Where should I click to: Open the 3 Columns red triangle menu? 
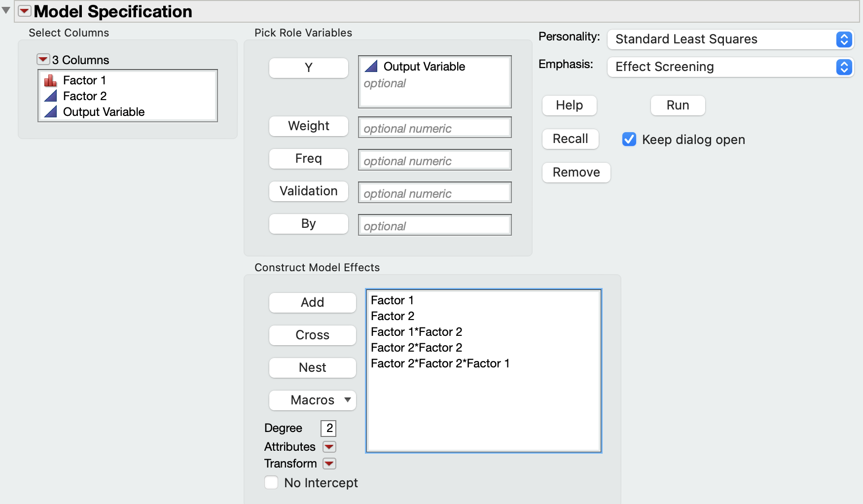[x=43, y=60]
